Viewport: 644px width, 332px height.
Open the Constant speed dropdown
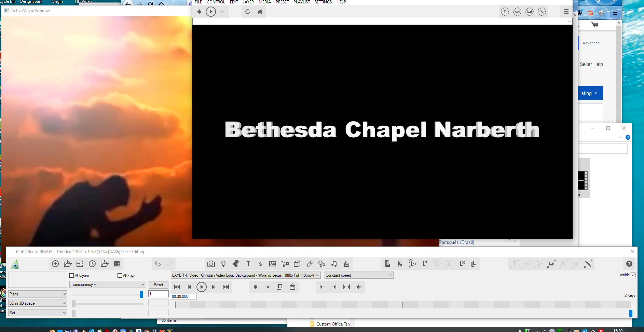[359, 275]
